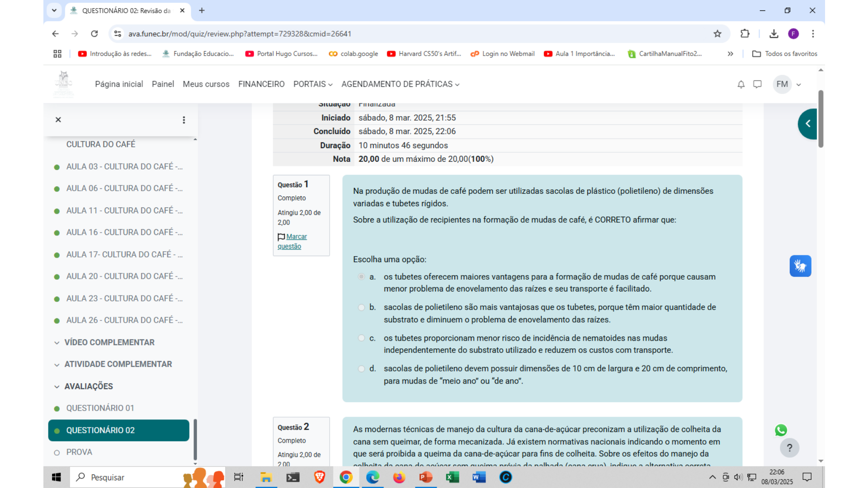Select answer option a about tubetes
This screenshot has width=868, height=488.
tap(361, 277)
